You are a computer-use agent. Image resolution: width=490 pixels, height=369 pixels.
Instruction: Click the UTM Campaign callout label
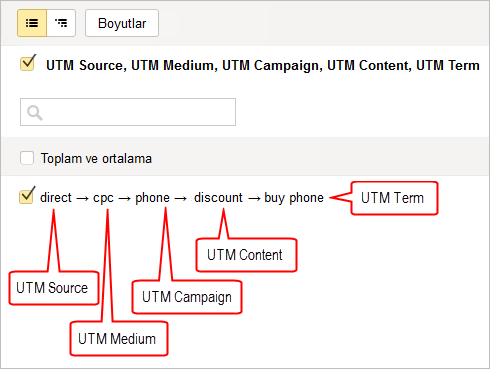tap(187, 297)
